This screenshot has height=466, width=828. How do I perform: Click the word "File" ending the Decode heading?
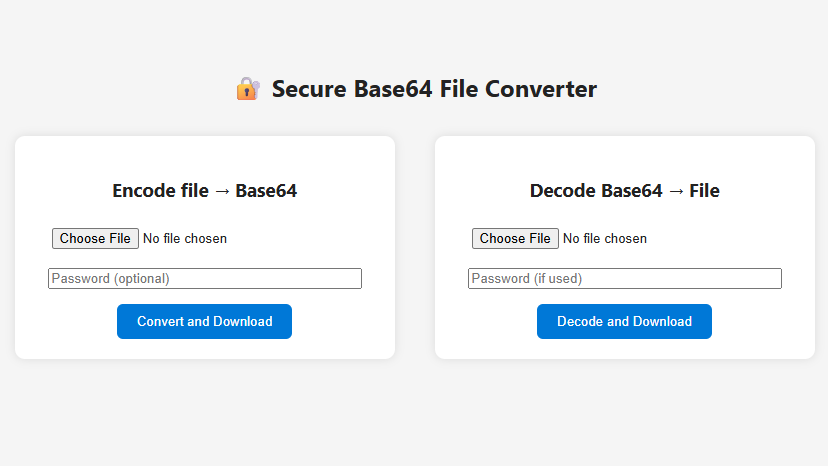704,191
